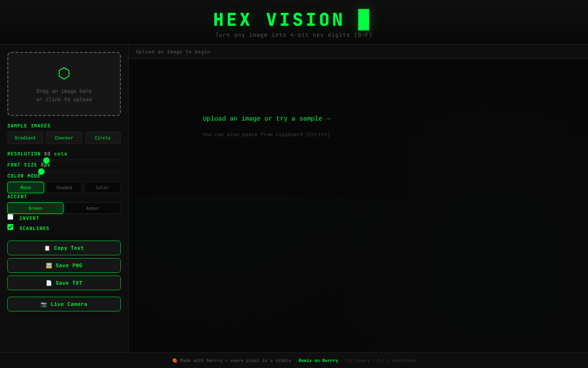Click the document icon on Save TXT
Screen dimensions: 588x368
coord(49,283)
